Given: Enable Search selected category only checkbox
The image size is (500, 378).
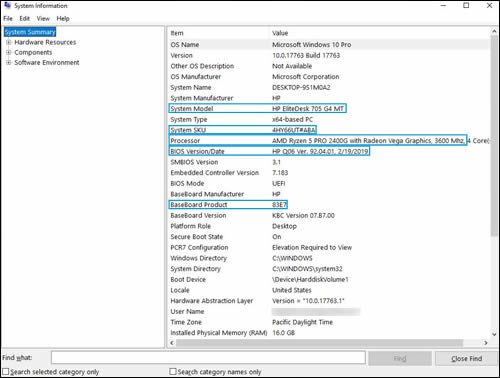Looking at the screenshot, I should [x=6, y=371].
